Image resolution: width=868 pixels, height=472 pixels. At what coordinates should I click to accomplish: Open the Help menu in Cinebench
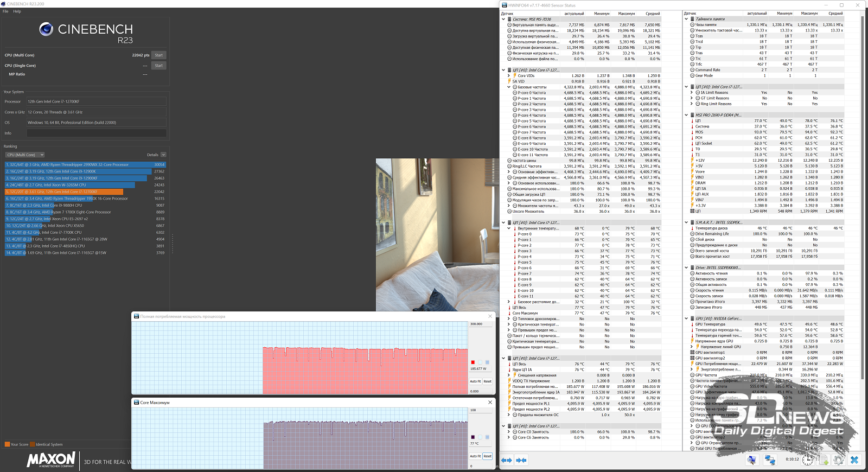tap(17, 11)
